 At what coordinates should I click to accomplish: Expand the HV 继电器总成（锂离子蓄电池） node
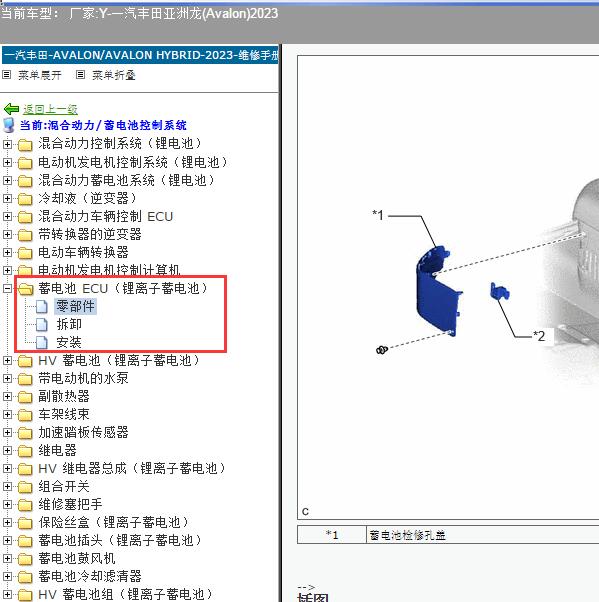(x=7, y=468)
